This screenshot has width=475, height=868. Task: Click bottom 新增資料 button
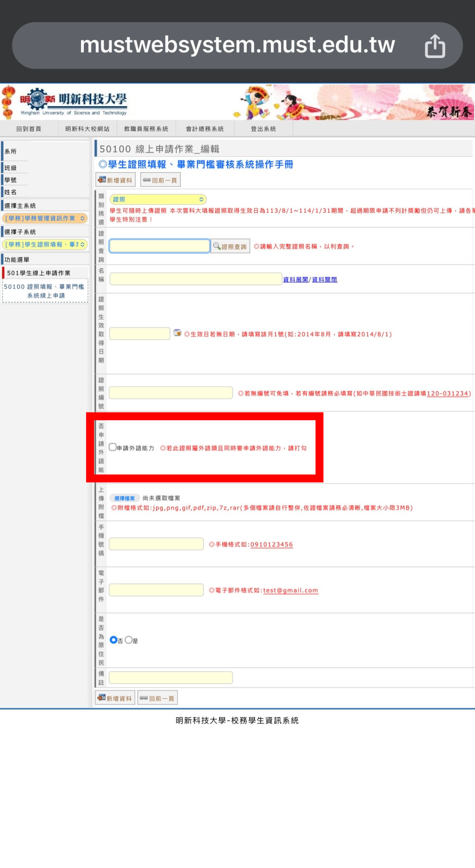(x=115, y=698)
